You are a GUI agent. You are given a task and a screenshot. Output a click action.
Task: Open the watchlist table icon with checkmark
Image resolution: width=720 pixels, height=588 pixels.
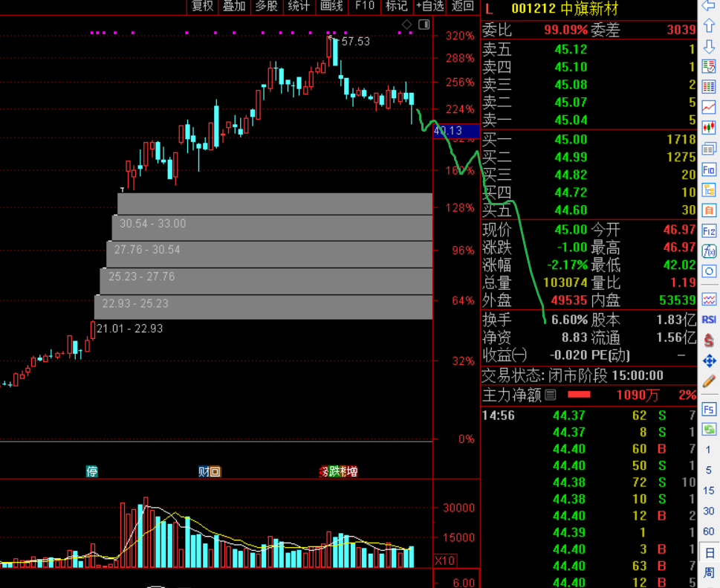click(x=709, y=67)
